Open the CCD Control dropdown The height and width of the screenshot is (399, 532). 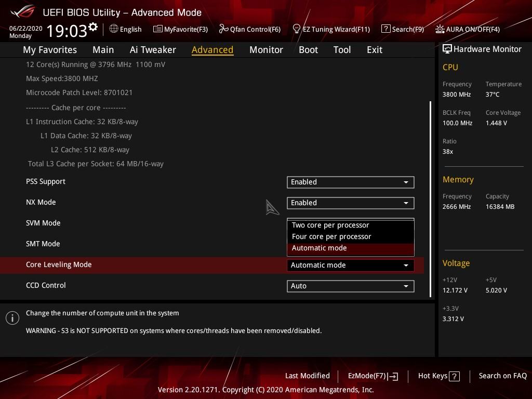tap(351, 286)
